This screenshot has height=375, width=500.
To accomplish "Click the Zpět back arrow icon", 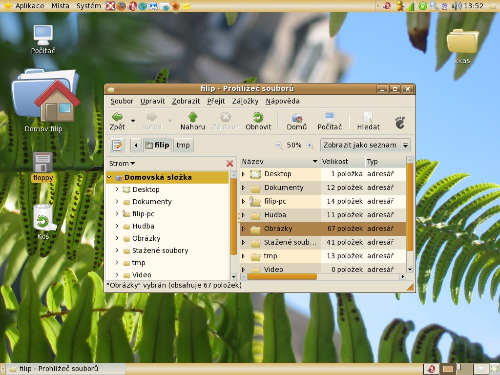I will tap(117, 117).
